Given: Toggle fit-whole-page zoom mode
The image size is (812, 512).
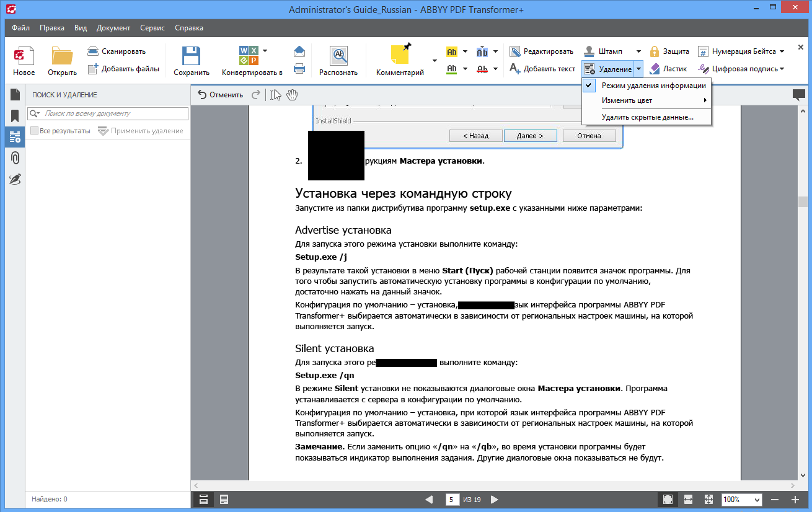Looking at the screenshot, I should (x=708, y=499).
